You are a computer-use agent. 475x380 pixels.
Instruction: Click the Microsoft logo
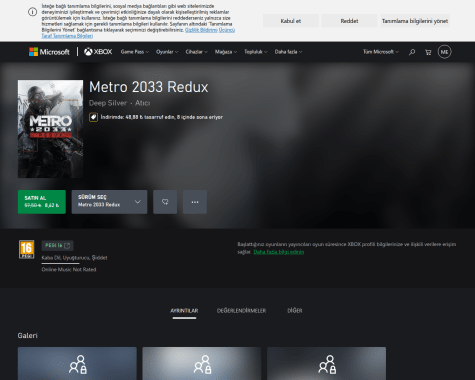pyautogui.click(x=49, y=52)
